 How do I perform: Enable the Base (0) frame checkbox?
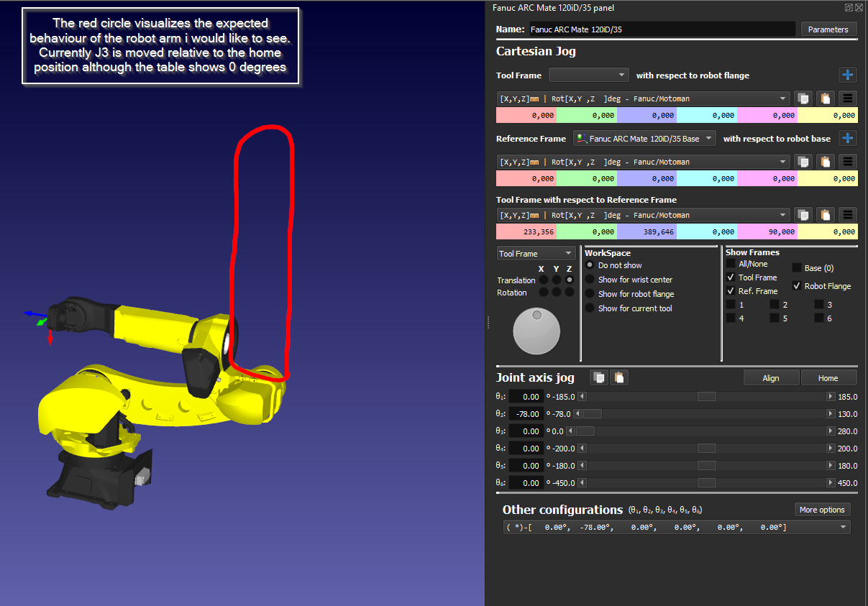[x=798, y=268]
